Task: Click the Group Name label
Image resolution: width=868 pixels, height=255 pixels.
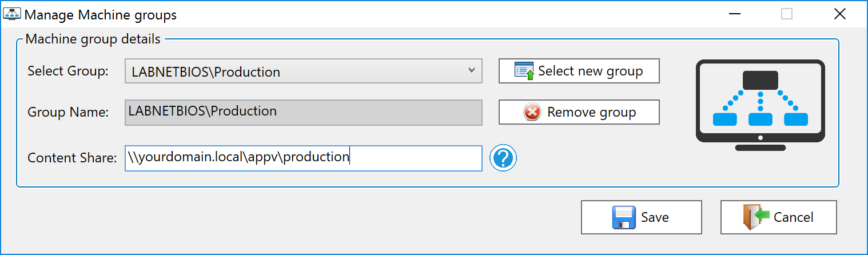Action: (68, 113)
